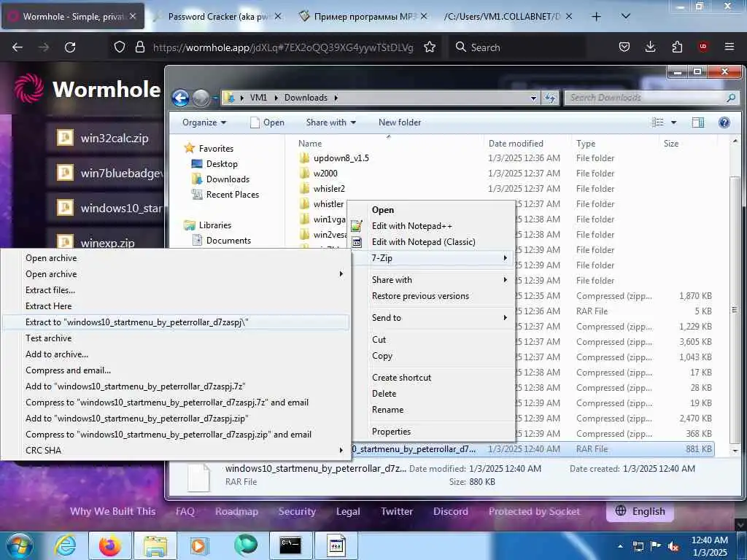The width and height of the screenshot is (747, 560).
Task: Open Recent Places in navigation pane
Action: 225,194
